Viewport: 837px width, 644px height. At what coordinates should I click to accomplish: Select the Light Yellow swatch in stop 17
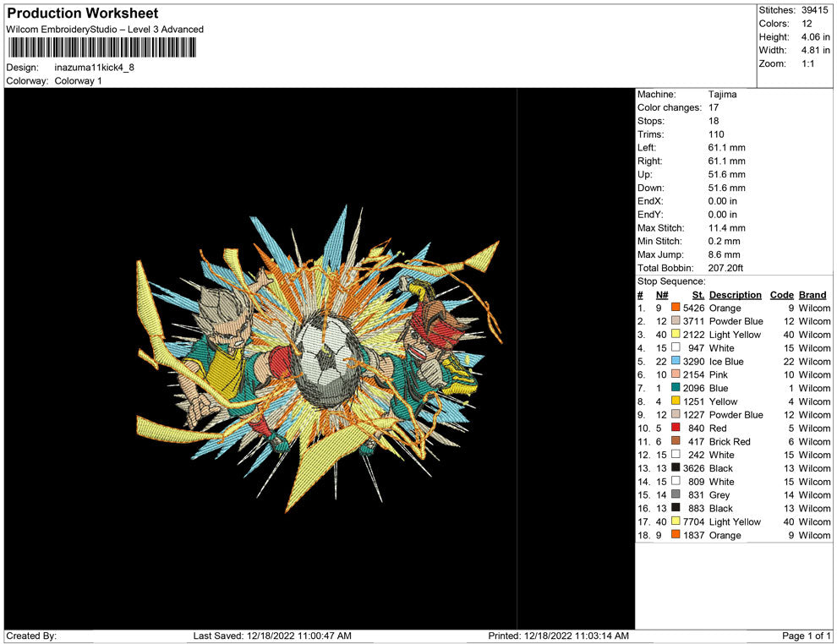tap(676, 522)
